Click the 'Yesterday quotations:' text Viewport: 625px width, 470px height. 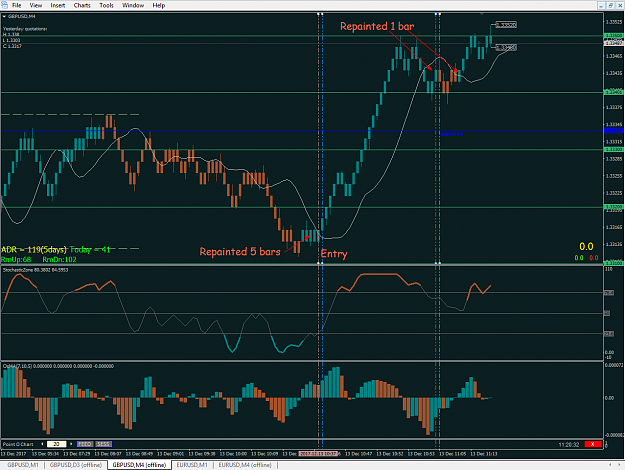[x=25, y=29]
